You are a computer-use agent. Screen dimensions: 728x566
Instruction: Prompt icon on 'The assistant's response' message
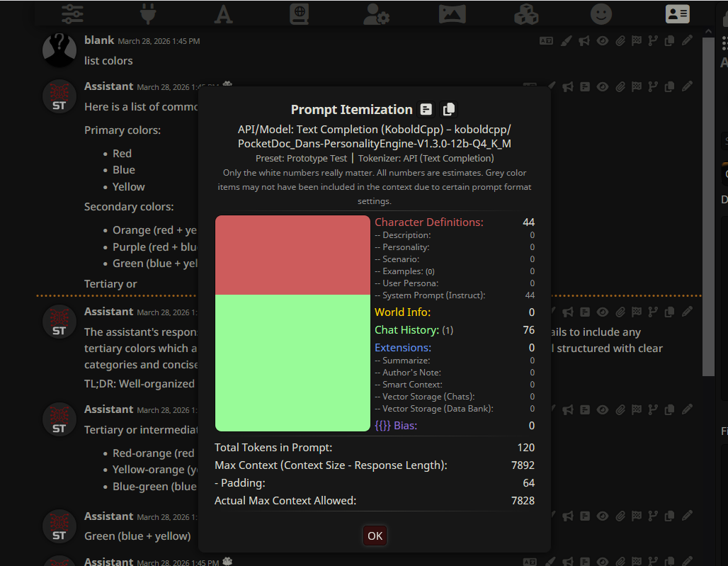tap(585, 312)
